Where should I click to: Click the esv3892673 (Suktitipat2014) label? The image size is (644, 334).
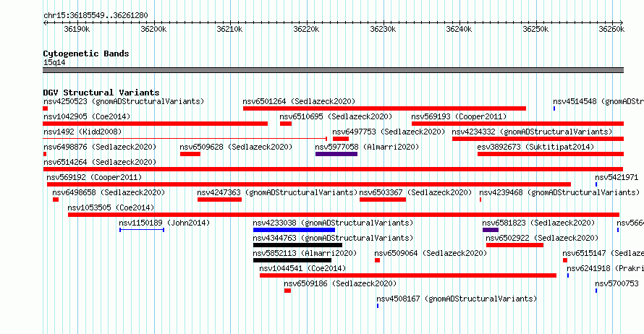pyautogui.click(x=535, y=147)
